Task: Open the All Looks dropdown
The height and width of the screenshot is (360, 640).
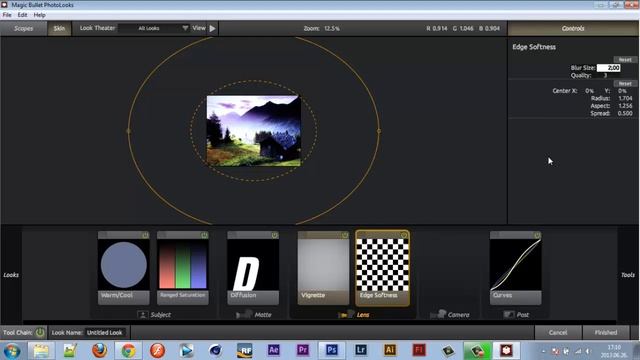Action: pyautogui.click(x=154, y=28)
